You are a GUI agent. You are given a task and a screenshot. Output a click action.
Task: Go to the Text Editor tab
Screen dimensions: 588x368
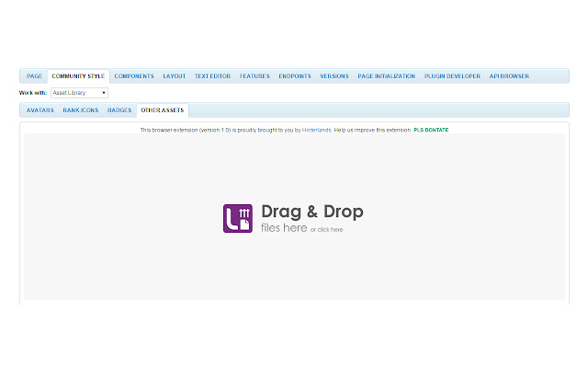click(x=212, y=76)
